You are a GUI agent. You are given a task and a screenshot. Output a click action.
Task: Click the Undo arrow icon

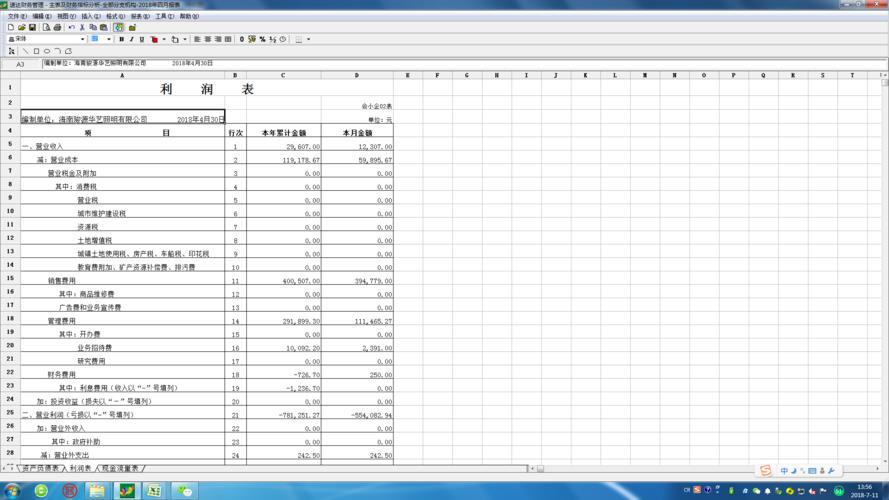pos(71,28)
